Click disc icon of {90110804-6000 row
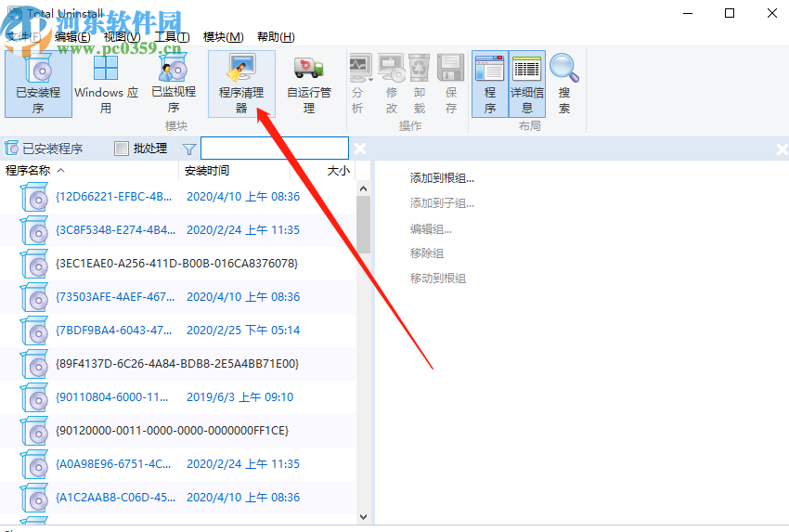The height and width of the screenshot is (532, 789). coord(34,397)
